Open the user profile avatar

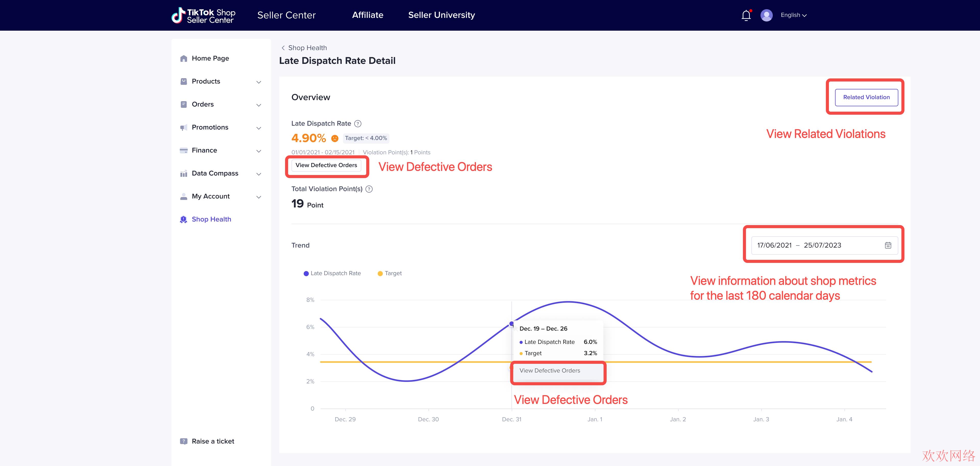pos(766,15)
